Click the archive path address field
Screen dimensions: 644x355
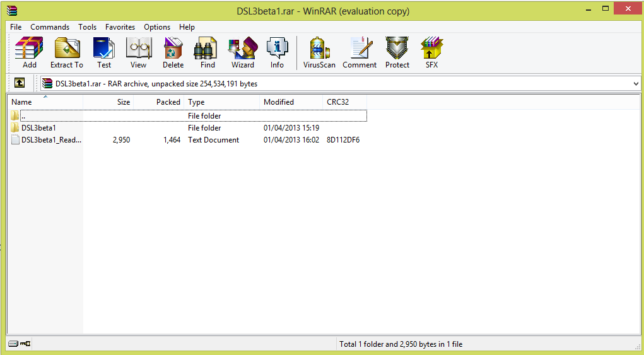pos(341,84)
